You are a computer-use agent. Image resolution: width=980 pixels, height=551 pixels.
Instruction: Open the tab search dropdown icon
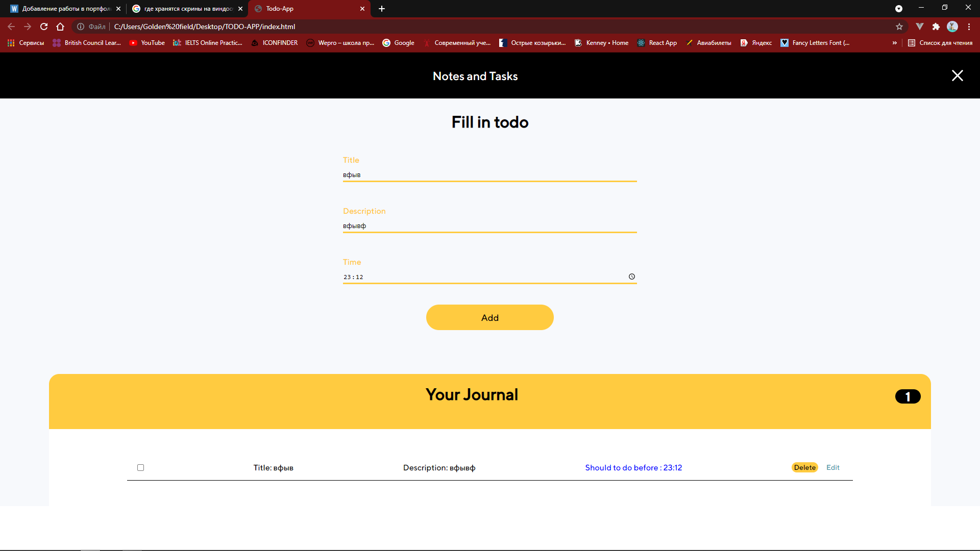point(899,9)
